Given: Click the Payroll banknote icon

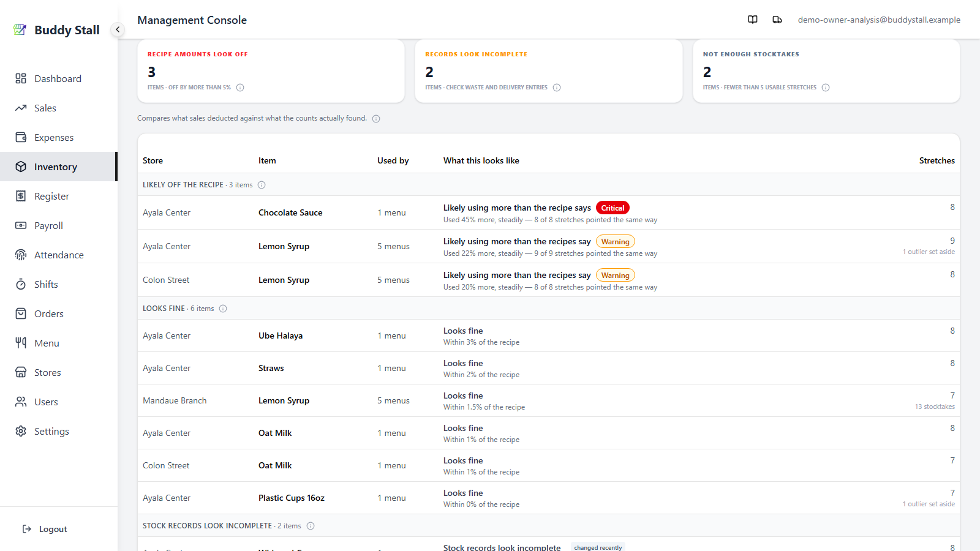Looking at the screenshot, I should pos(21,225).
